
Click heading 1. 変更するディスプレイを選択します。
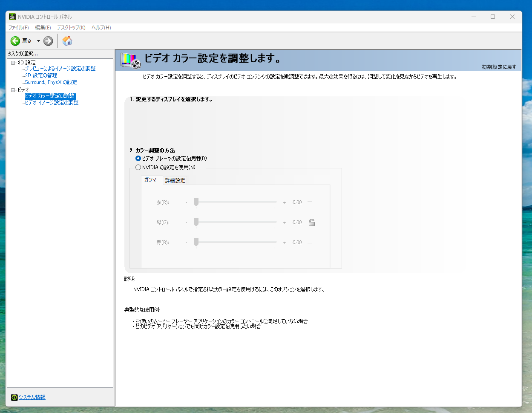tap(171, 99)
